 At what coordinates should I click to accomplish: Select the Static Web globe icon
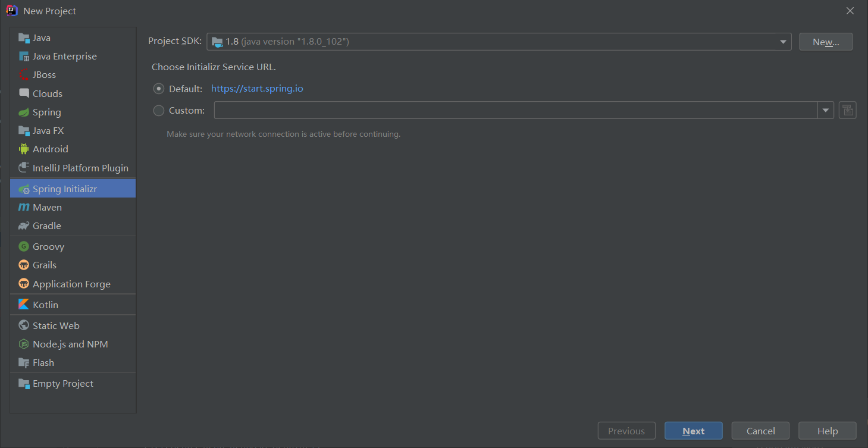point(24,325)
